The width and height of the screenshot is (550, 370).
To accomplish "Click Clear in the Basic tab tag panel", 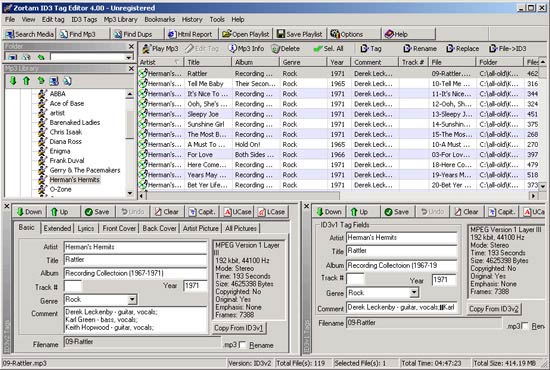I will pyautogui.click(x=167, y=212).
